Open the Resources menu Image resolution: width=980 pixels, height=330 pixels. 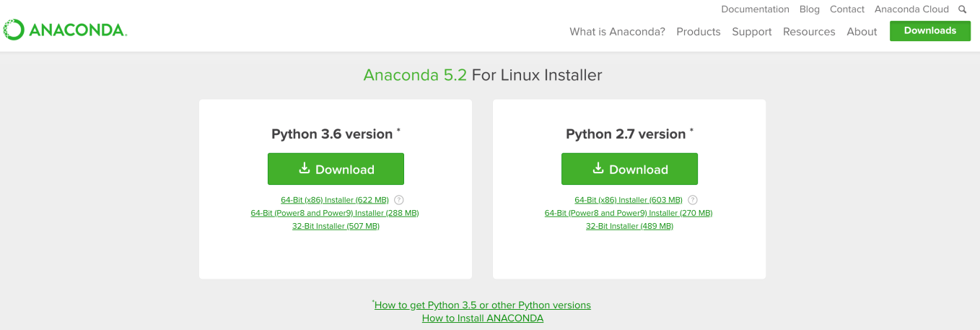pos(809,32)
